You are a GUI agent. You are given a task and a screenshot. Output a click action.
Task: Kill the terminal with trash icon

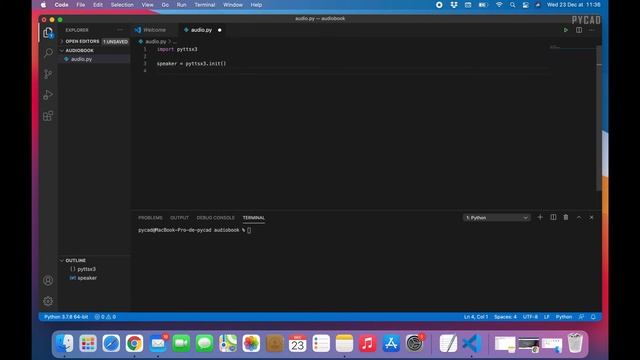pyautogui.click(x=566, y=218)
